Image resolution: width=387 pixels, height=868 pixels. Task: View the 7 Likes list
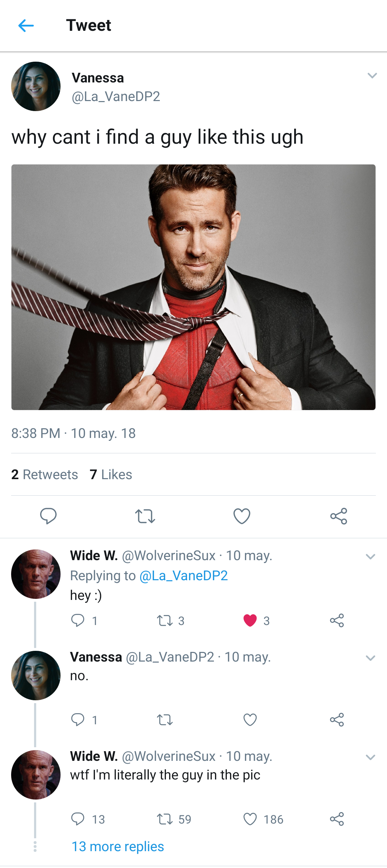(111, 474)
